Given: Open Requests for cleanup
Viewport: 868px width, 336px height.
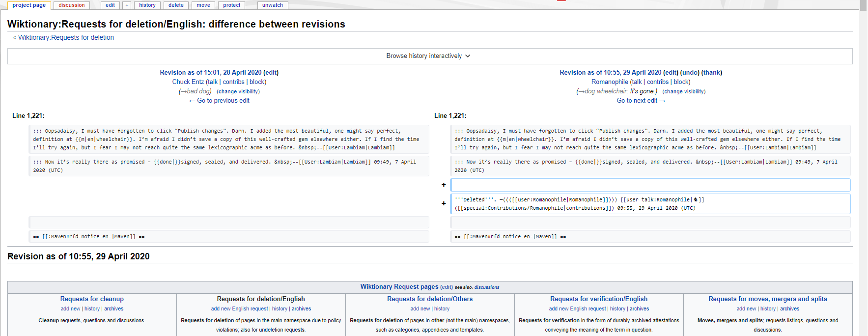Looking at the screenshot, I should pyautogui.click(x=92, y=299).
